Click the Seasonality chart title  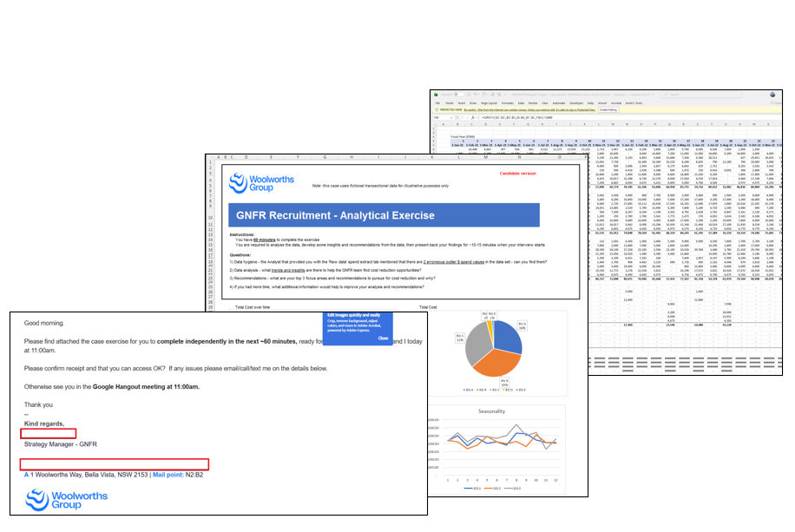click(492, 411)
